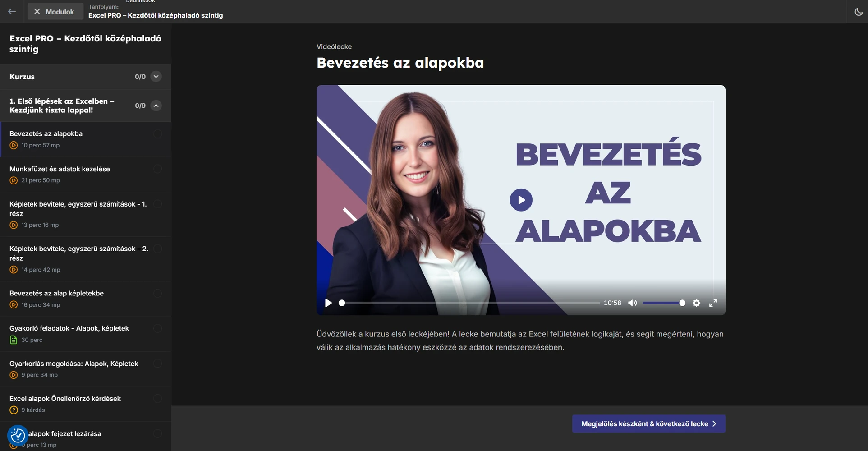The image size is (868, 451).
Task: Click the video icon beside 21 perc 50 mp
Action: (14, 180)
